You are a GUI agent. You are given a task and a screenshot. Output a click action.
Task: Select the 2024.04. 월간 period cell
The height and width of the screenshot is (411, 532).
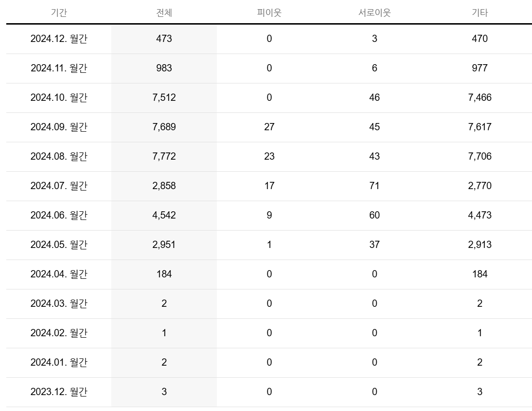(59, 274)
